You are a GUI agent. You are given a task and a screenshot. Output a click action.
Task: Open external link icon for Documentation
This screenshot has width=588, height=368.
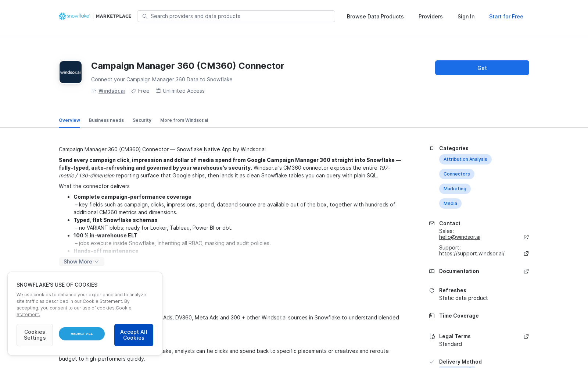point(526,271)
